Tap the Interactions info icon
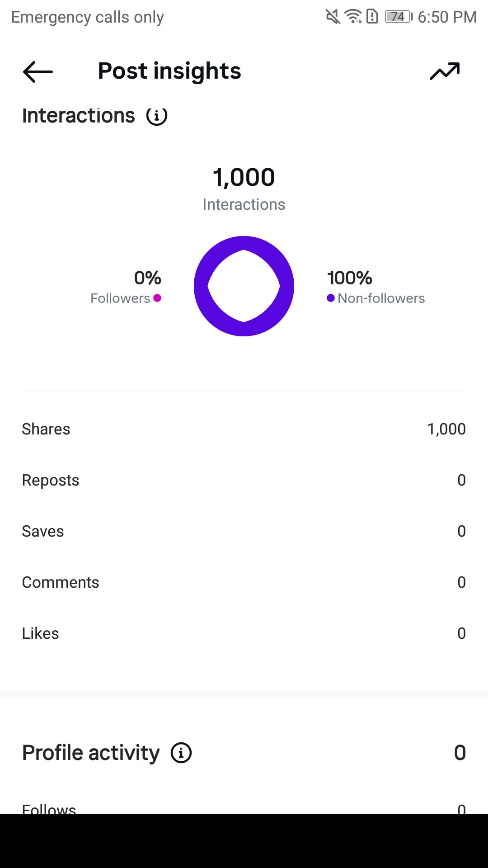488x868 pixels. click(x=157, y=116)
